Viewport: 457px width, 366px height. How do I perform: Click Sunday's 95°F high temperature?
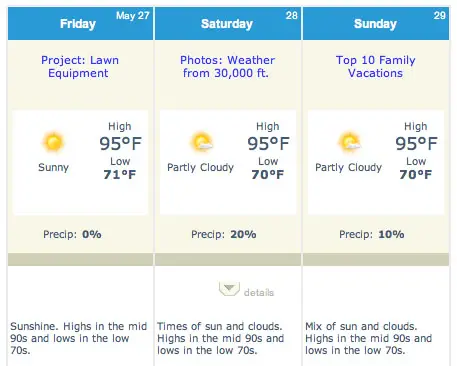tap(416, 144)
